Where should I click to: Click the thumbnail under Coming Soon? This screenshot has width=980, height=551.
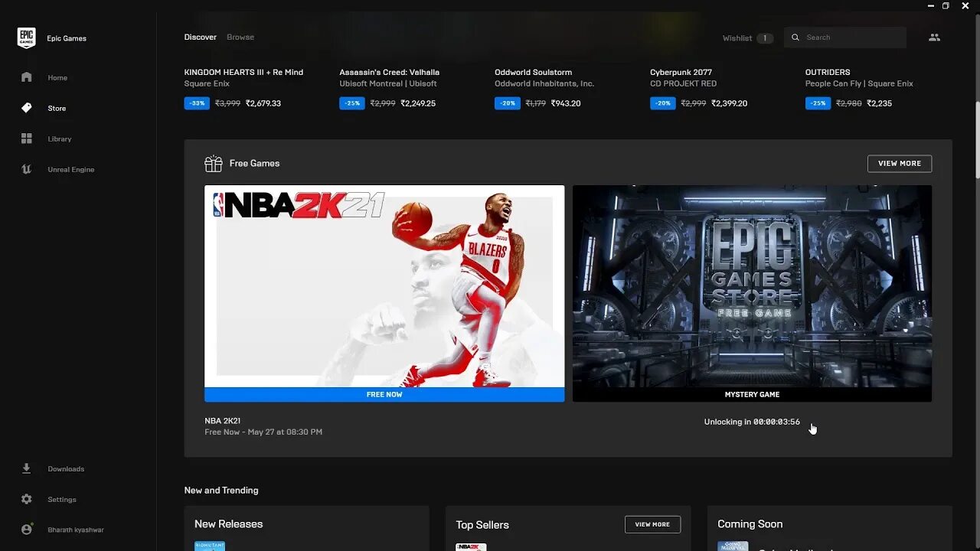[x=733, y=546]
